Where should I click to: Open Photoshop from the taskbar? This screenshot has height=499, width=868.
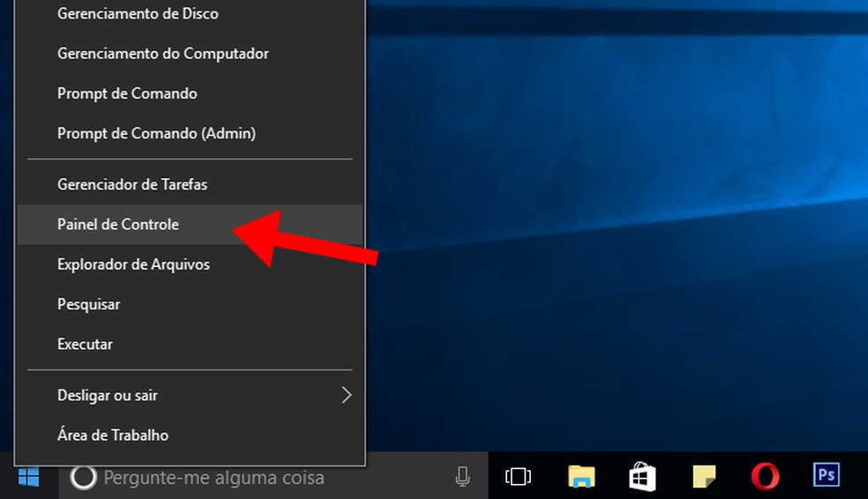tap(827, 475)
